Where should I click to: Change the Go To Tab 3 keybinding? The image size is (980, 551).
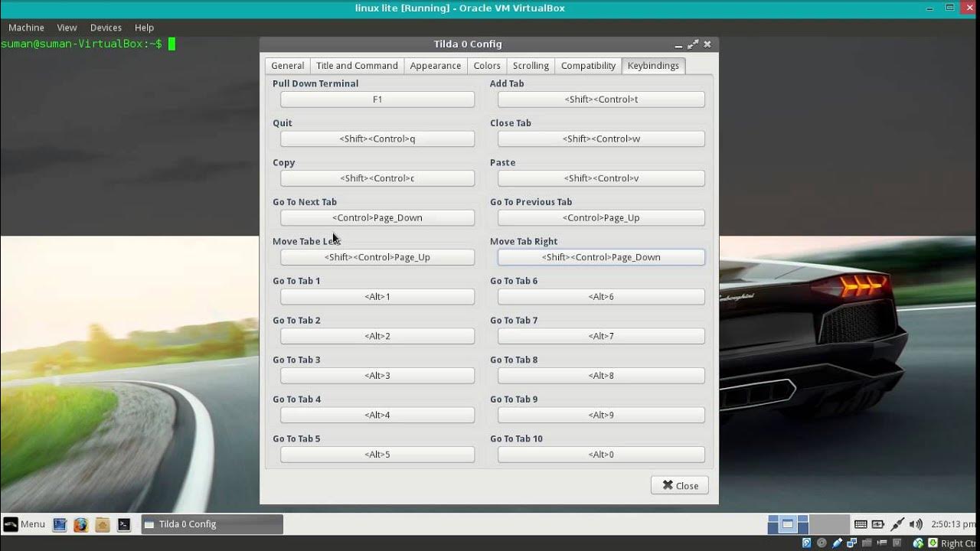(377, 375)
